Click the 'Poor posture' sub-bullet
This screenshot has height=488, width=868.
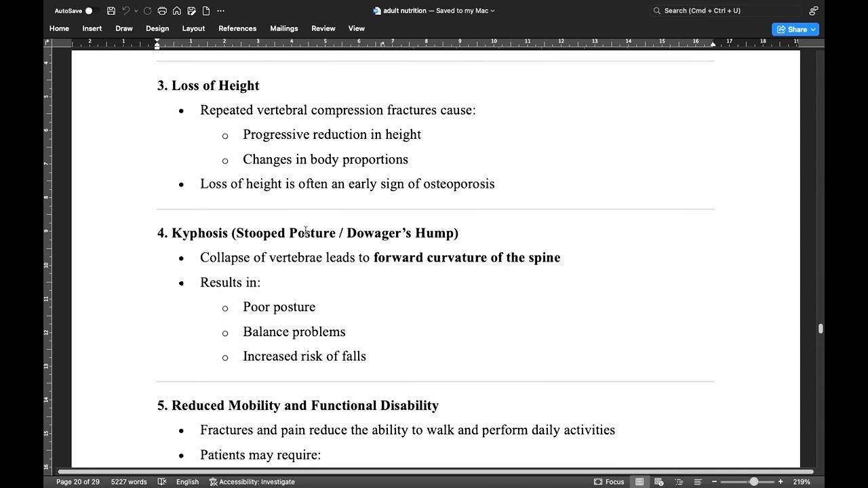coord(279,307)
